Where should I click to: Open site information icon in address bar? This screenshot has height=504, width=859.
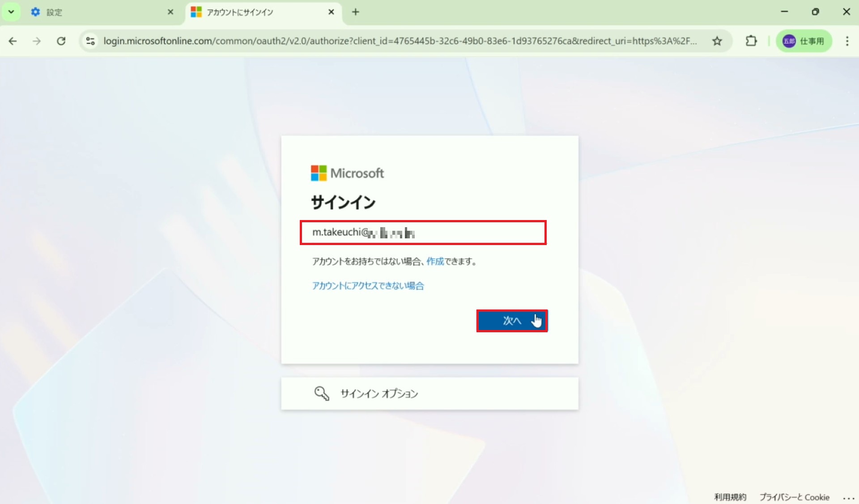coord(90,41)
